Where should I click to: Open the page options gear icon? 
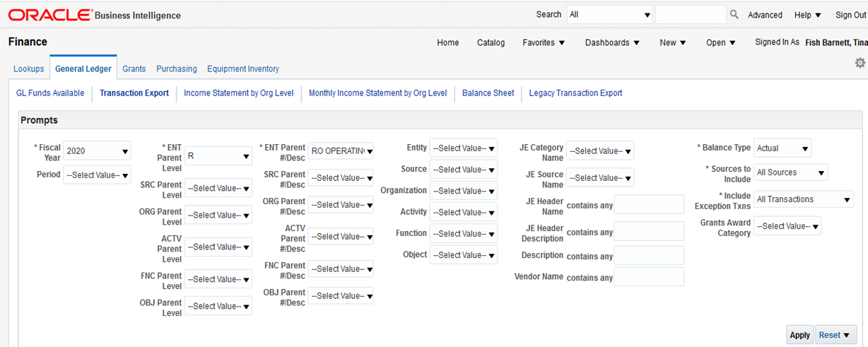coord(860,63)
